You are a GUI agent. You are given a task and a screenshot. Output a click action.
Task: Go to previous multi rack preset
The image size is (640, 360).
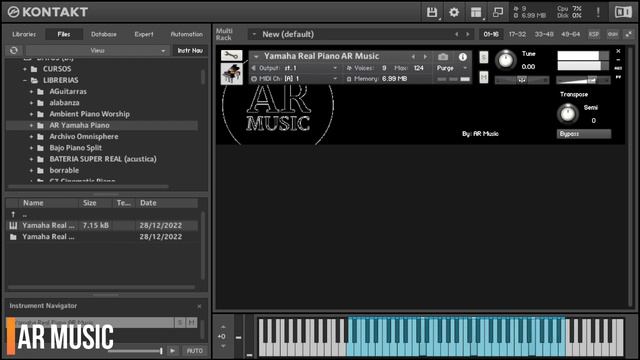[456, 34]
